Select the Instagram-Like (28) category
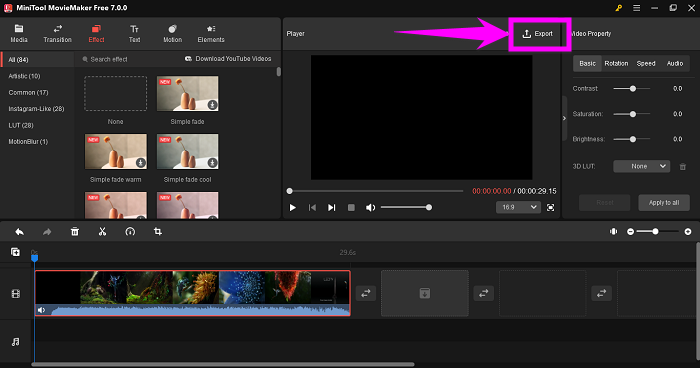This screenshot has height=368, width=700. coord(36,109)
